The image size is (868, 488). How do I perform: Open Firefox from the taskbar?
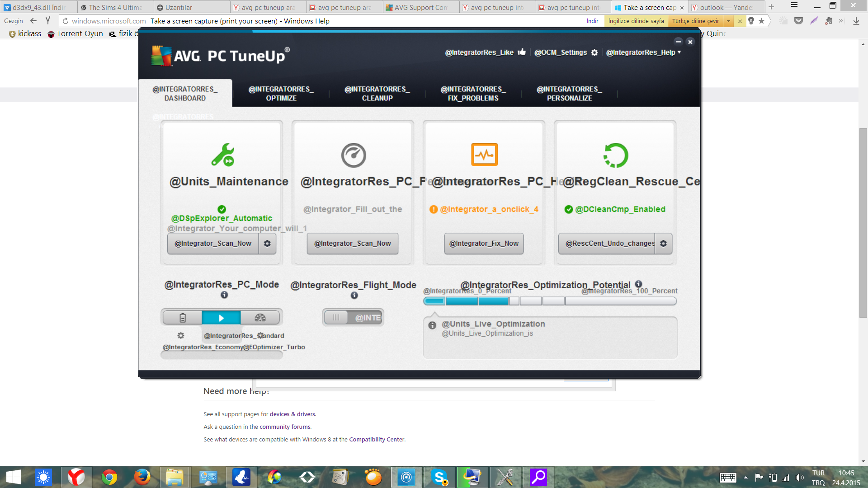tap(142, 477)
